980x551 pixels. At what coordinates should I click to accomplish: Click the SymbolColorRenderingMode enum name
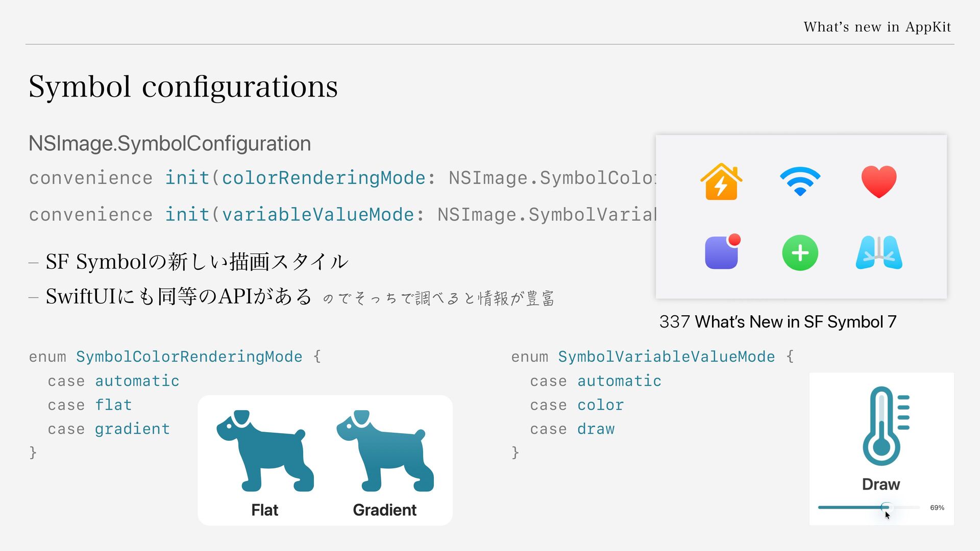point(189,357)
